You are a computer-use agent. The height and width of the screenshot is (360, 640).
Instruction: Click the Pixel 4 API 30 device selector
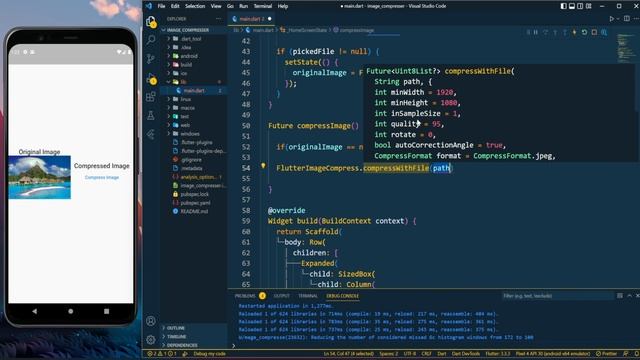pyautogui.click(x=553, y=353)
